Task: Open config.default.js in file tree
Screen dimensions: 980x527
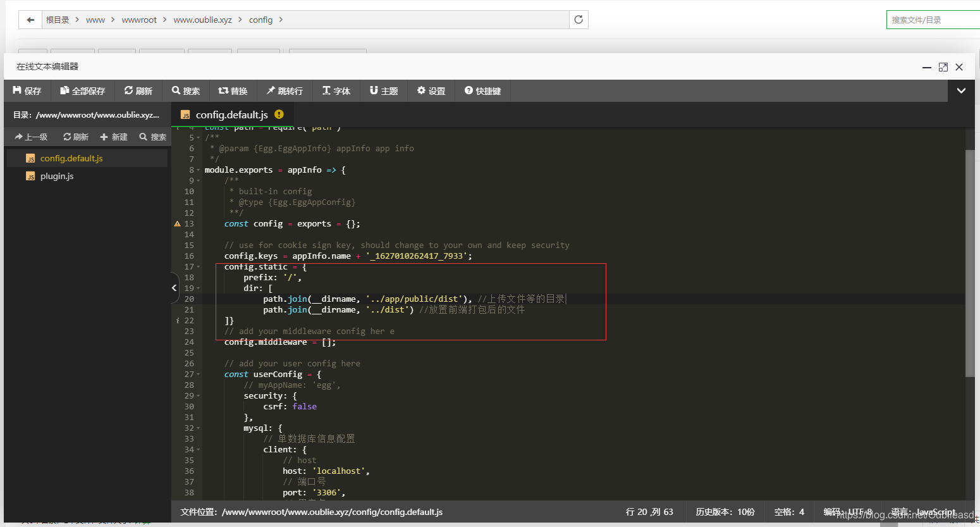Action: (87, 158)
